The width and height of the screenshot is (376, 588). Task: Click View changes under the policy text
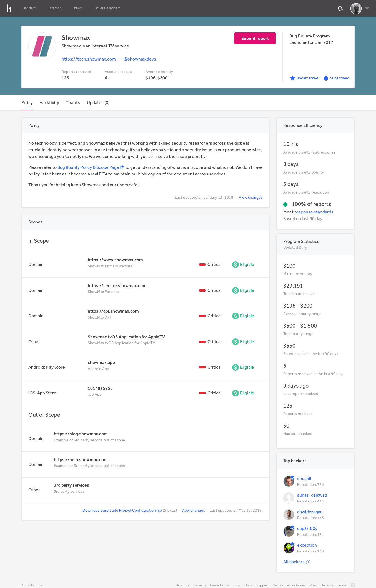[x=250, y=197]
